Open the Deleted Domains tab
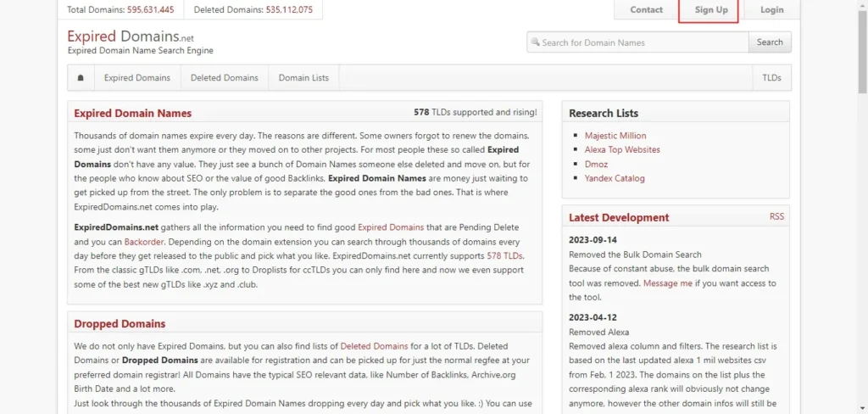 224,78
